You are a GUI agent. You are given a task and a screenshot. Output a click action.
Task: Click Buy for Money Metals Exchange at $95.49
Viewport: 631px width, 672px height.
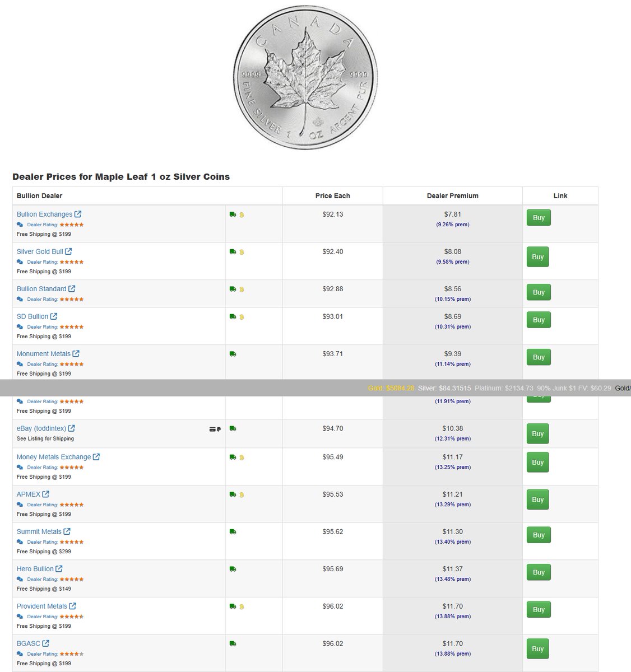tap(539, 463)
